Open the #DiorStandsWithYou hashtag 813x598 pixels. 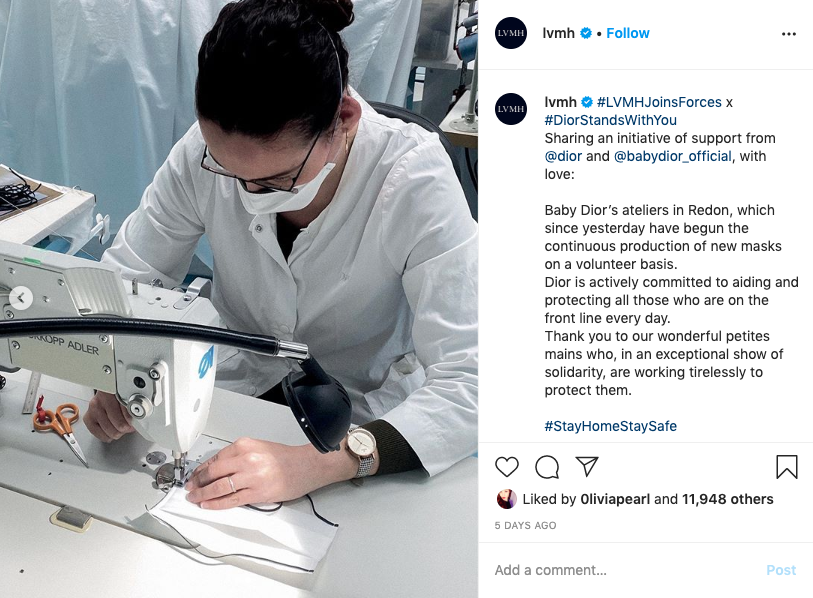[610, 120]
